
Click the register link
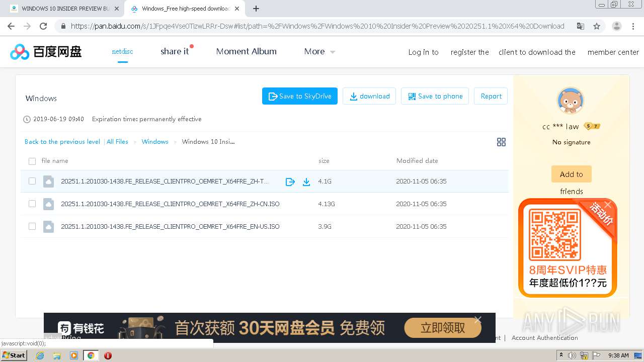pos(469,52)
